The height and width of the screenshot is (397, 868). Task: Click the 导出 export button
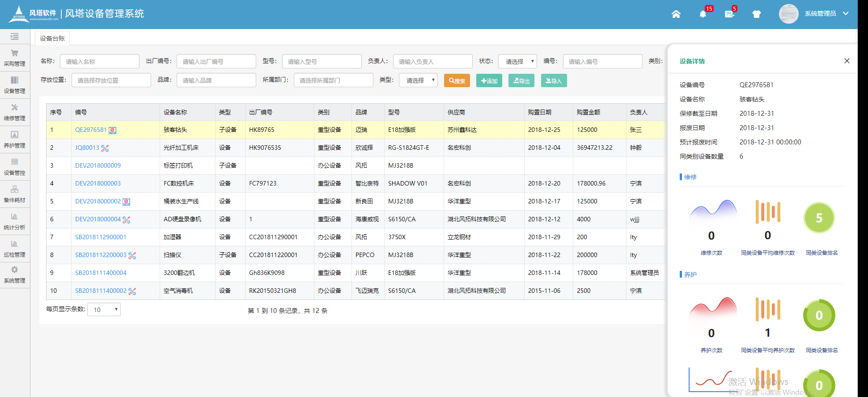pos(521,81)
